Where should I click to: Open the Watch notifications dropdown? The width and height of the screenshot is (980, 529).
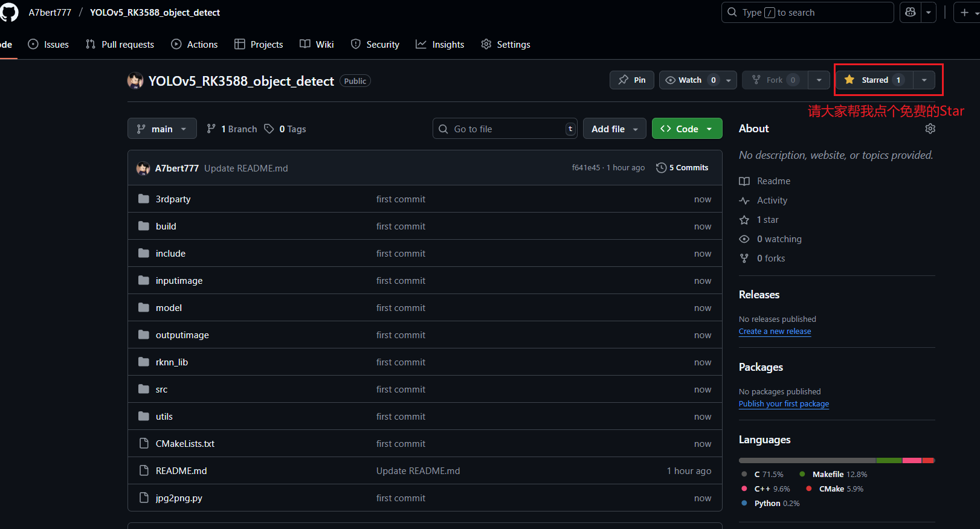(x=698, y=80)
